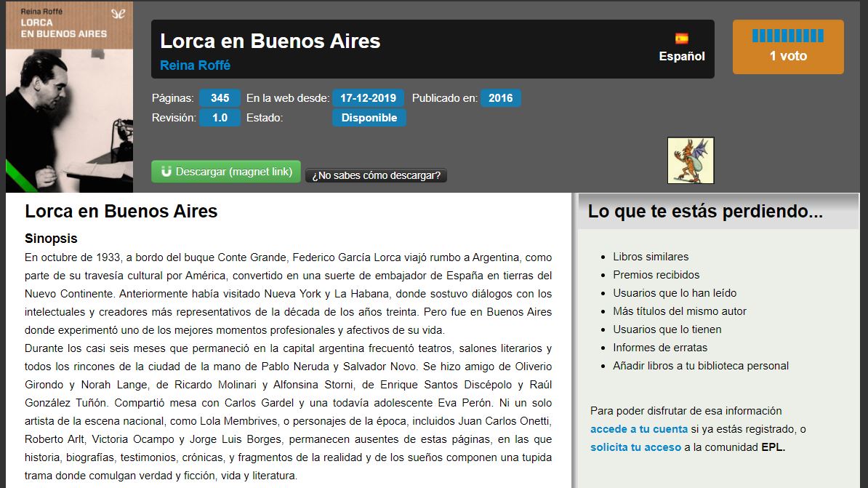Click the '1 voto' label
Viewport: 868px width, 488px height.
coord(787,56)
